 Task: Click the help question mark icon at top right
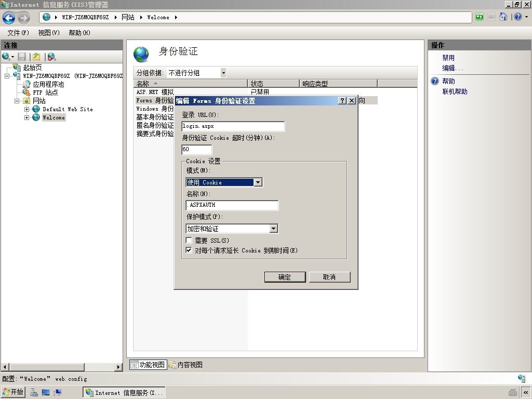518,17
